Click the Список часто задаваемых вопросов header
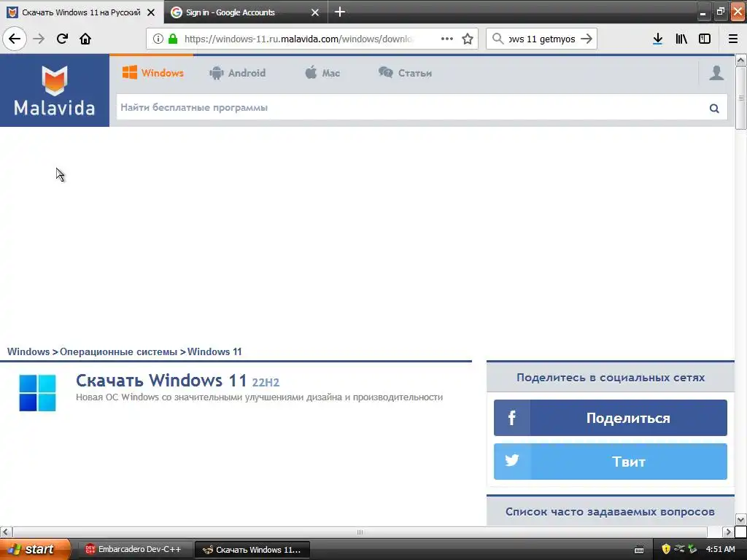Screen dimensions: 747x560 [611, 511]
